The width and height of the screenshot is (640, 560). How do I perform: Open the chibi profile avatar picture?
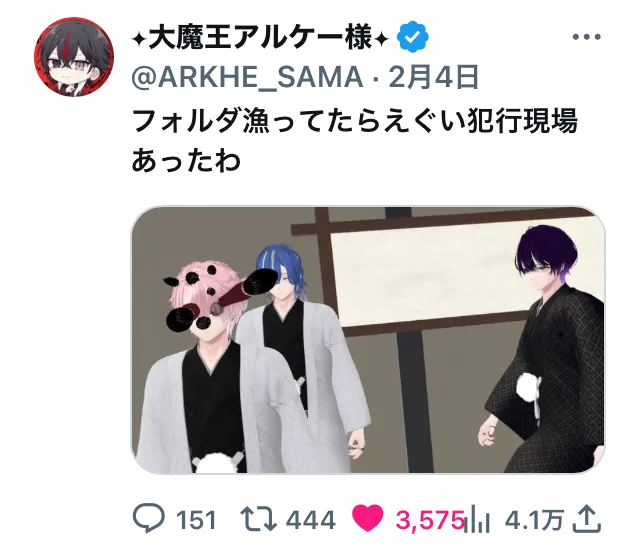74,57
